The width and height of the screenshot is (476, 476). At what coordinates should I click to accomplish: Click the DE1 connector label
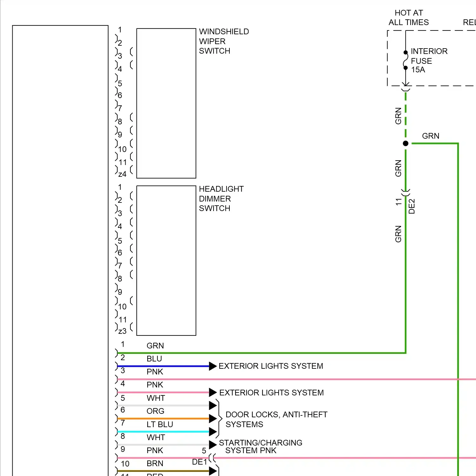(x=200, y=462)
